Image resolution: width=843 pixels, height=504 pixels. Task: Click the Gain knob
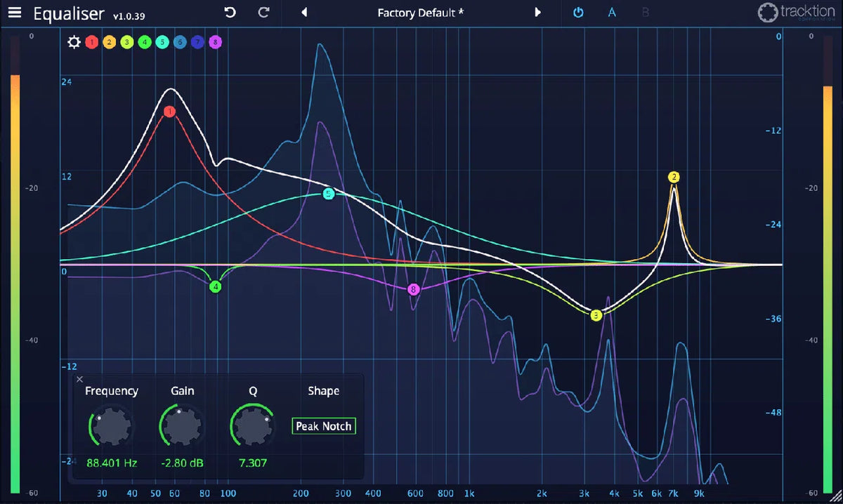(182, 426)
